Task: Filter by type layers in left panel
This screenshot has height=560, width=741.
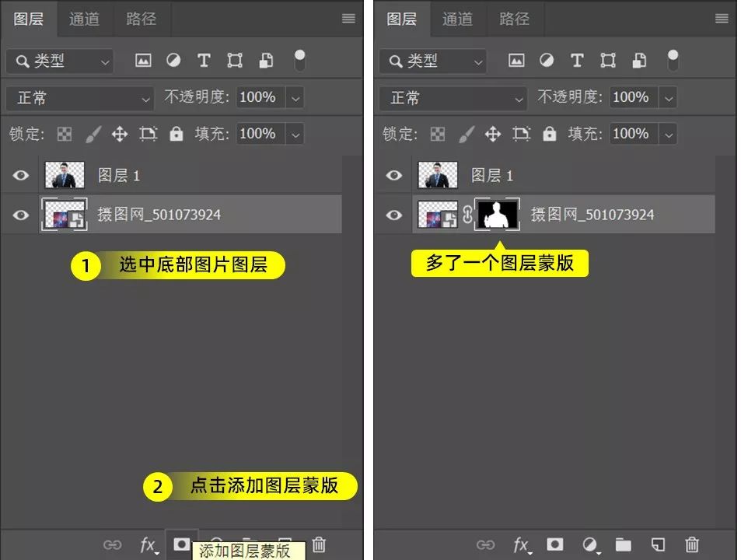Action: click(x=204, y=61)
